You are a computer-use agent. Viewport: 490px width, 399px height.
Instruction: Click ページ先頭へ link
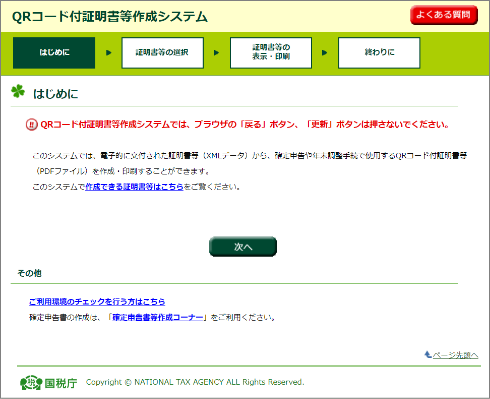455,355
